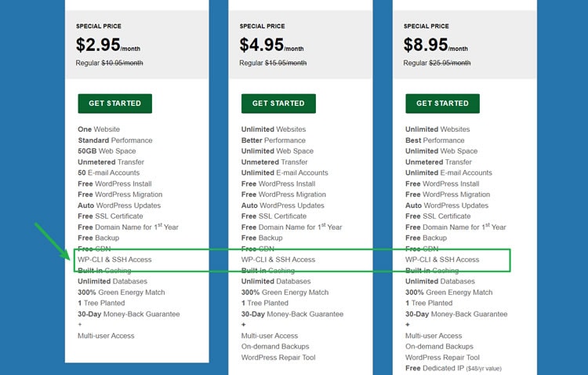Click GET STARTED under the $2.95 plan
Viewport: 588px width, 375px height.
115,104
